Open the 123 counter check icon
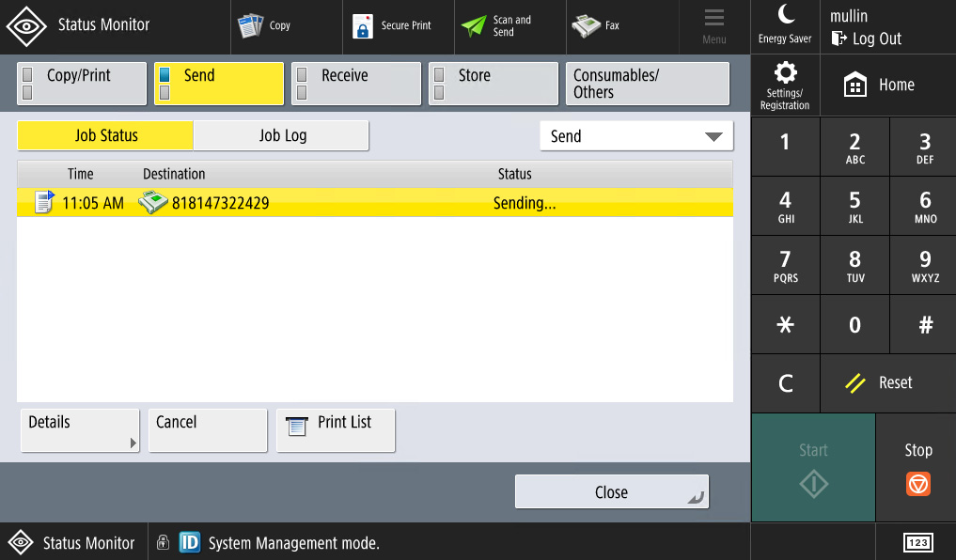Viewport: 956px width, 560px height. 917,542
